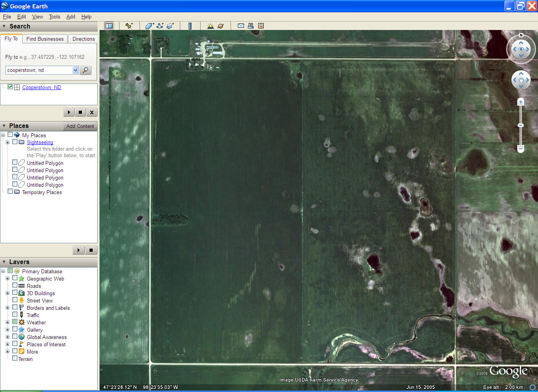Zoom out with the minus button

(521, 148)
